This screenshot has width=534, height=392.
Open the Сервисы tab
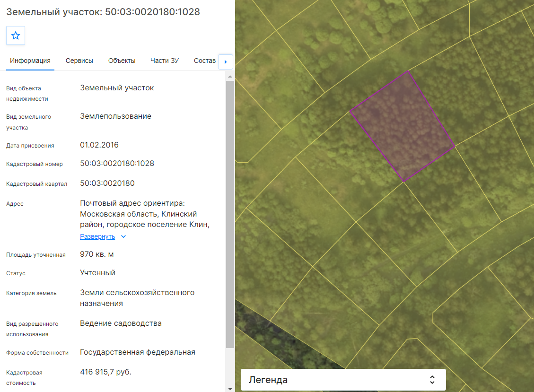[x=79, y=61]
